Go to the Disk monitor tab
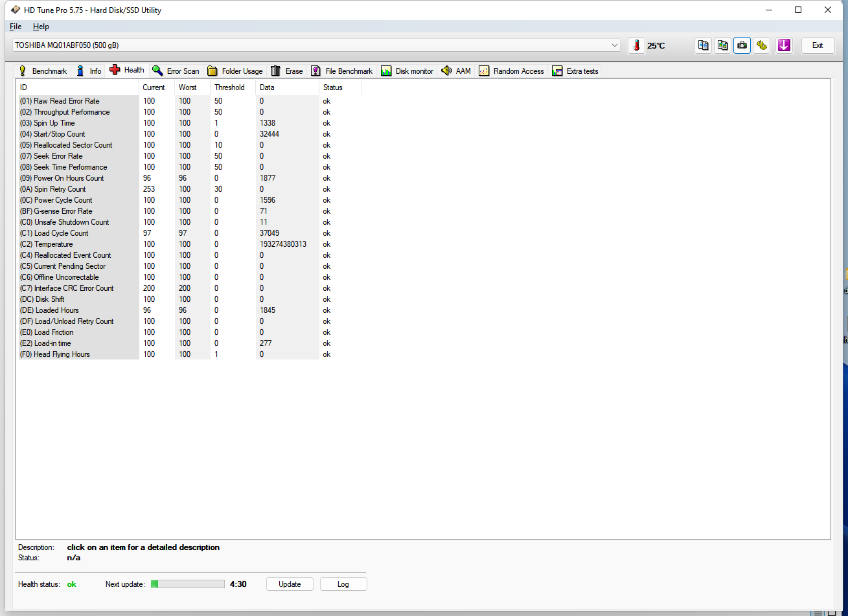 407,71
